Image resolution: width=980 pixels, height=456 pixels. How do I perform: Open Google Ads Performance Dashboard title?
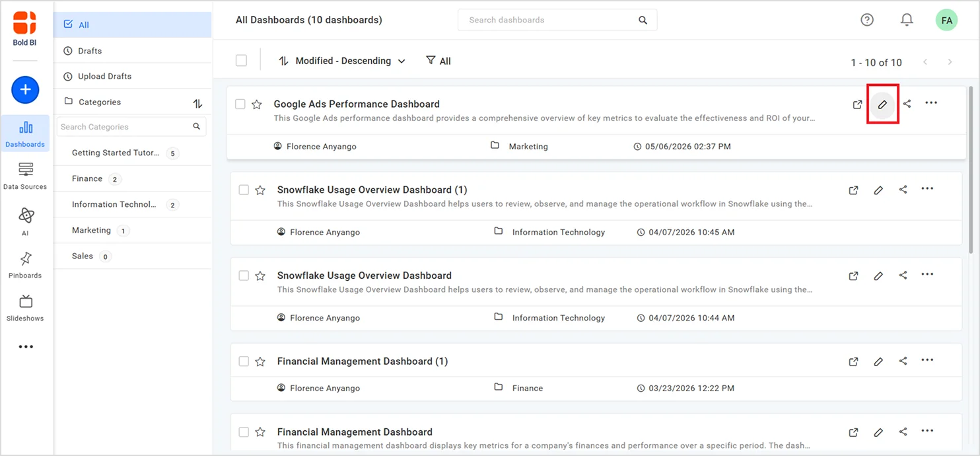357,104
